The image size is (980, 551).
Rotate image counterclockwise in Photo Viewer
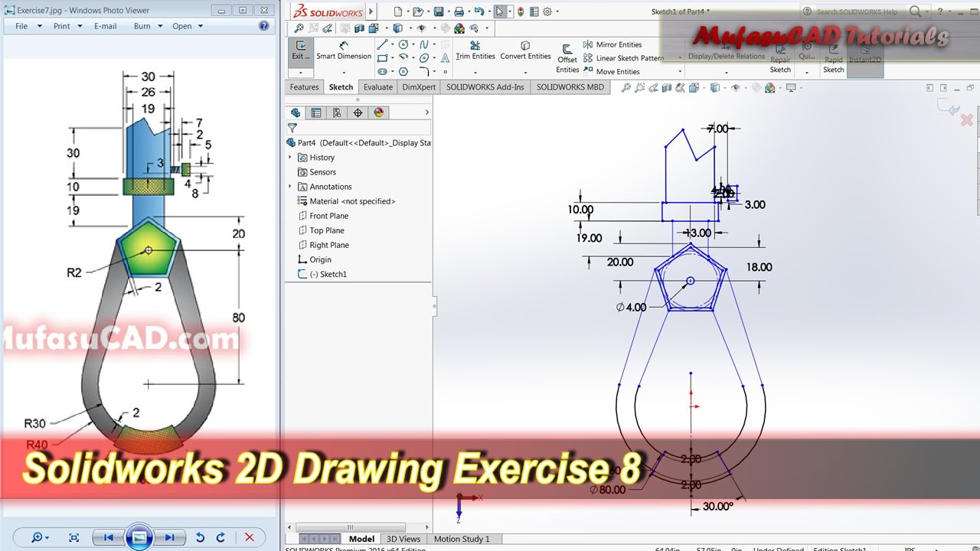coord(201,537)
